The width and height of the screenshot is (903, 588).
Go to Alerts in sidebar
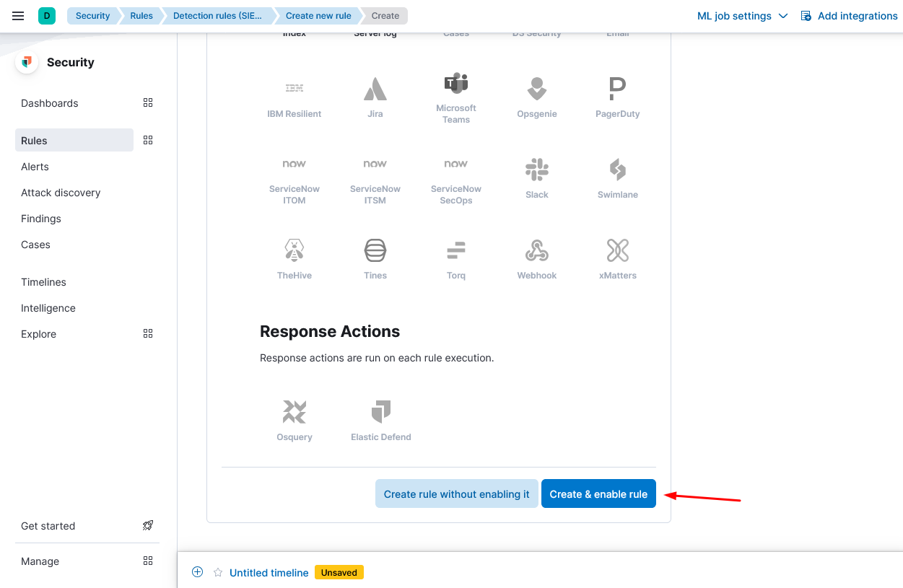[x=35, y=167]
